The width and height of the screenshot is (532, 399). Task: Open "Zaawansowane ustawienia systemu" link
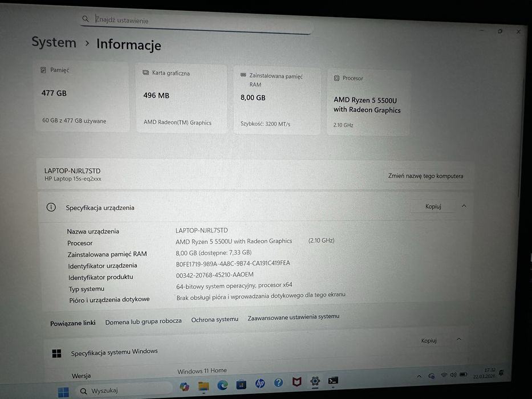[294, 317]
